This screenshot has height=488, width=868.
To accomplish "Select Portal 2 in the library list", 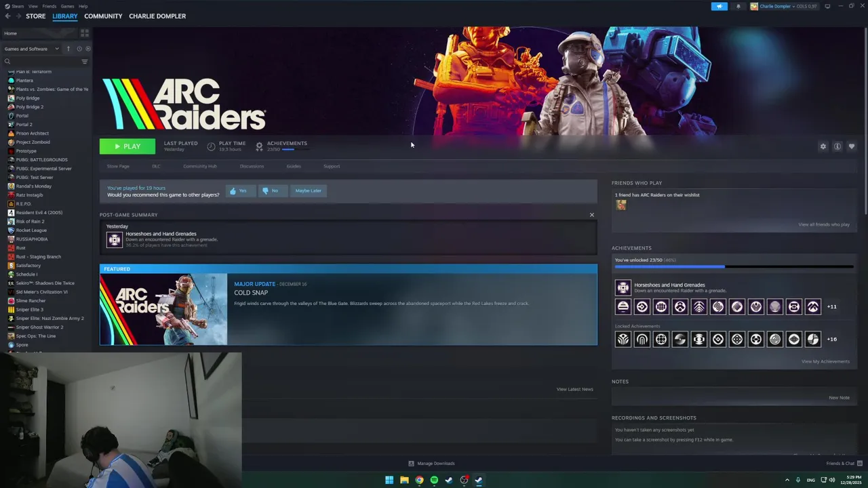I will pyautogui.click(x=24, y=125).
